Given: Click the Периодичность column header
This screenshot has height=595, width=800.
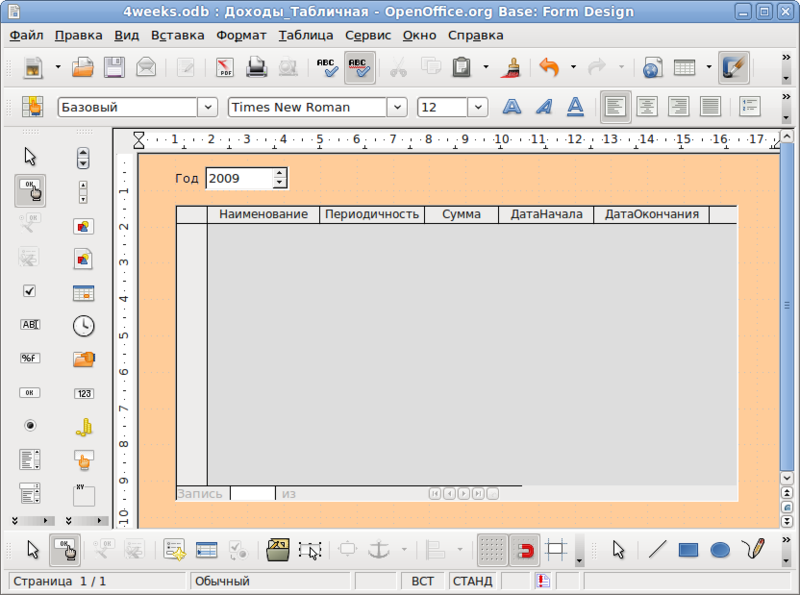Looking at the screenshot, I should tap(372, 215).
